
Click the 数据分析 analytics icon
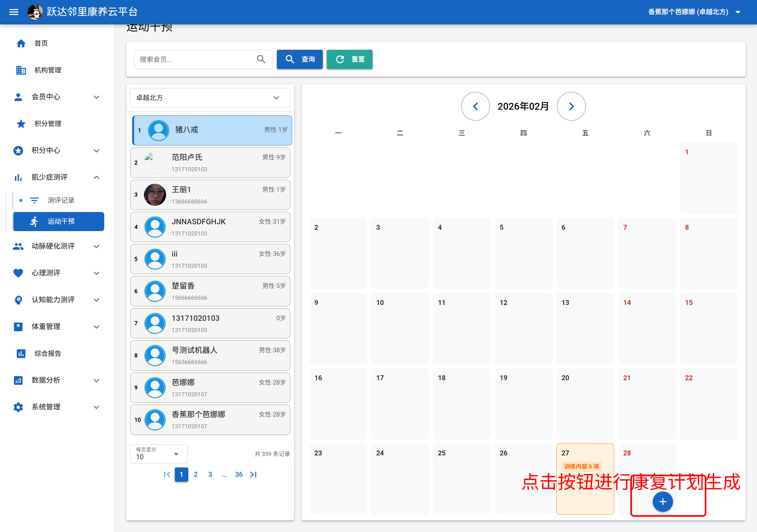18,380
